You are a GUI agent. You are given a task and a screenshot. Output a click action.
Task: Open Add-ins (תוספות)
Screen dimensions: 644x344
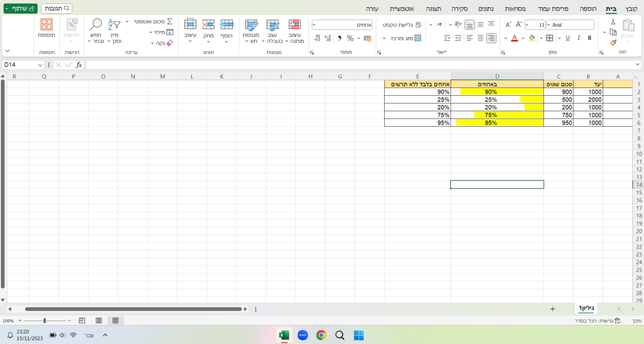[x=46, y=28]
